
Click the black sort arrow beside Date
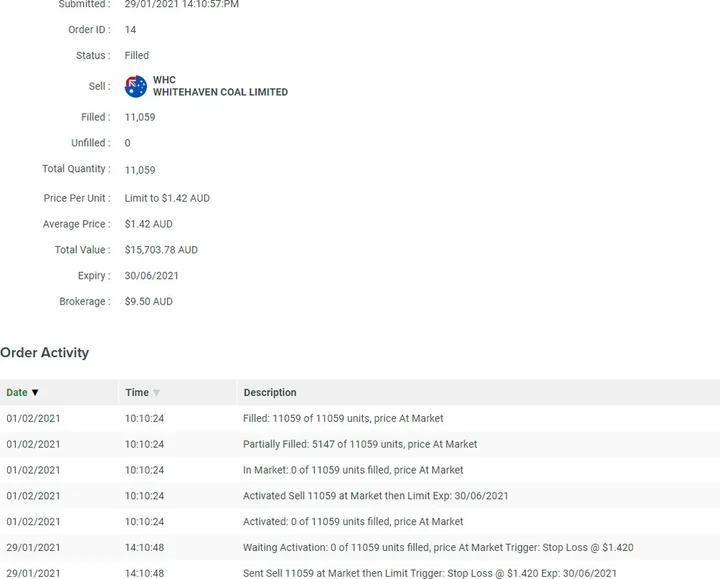pyautogui.click(x=35, y=393)
